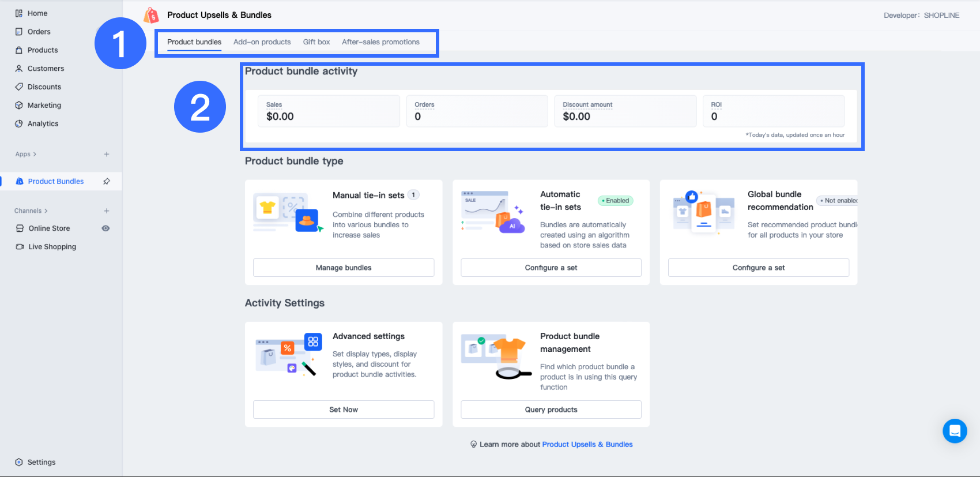The height and width of the screenshot is (477, 980).
Task: Click the Home icon in sidebar
Action: pyautogui.click(x=19, y=13)
